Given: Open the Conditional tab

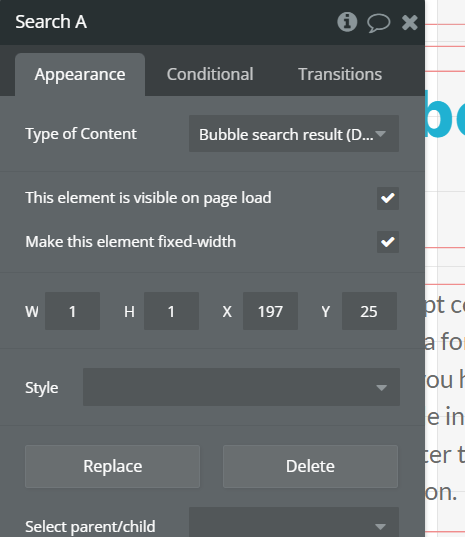Looking at the screenshot, I should [x=210, y=74].
